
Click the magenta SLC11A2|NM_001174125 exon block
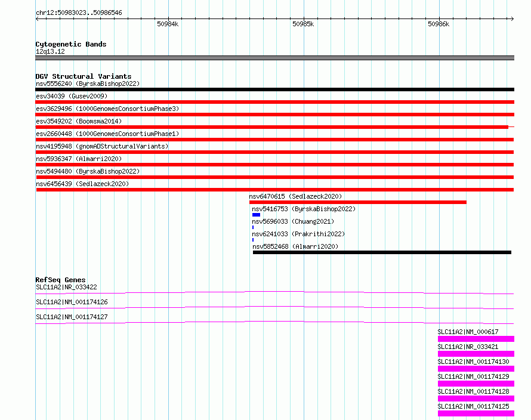[x=476, y=413]
